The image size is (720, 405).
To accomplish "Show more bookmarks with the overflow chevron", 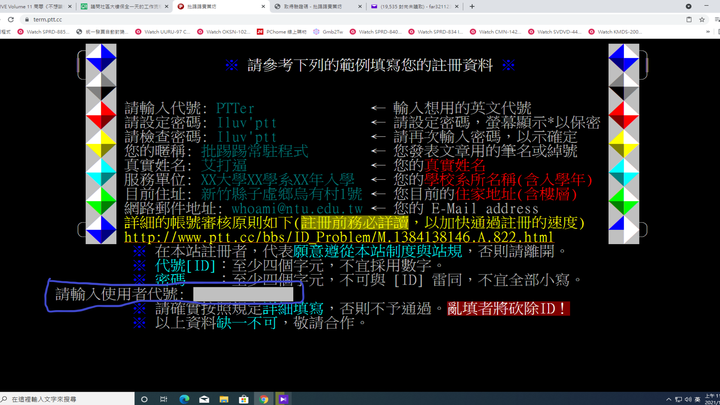I will click(708, 32).
